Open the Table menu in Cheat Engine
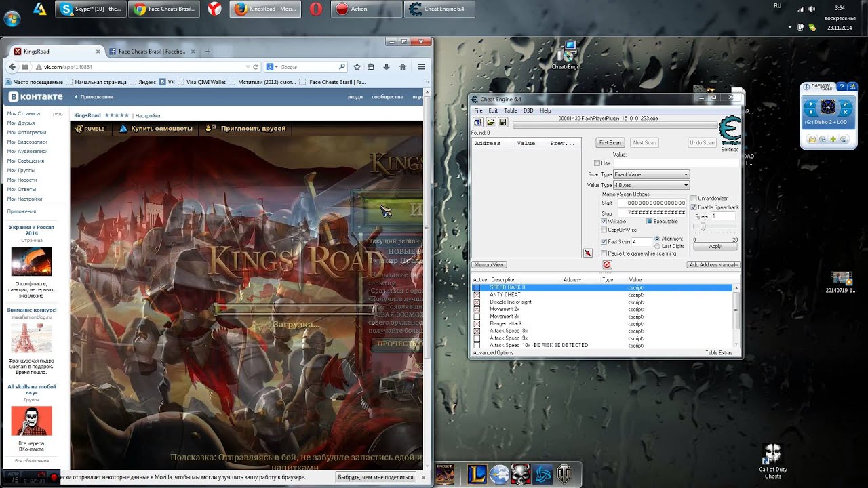868x488 pixels. [510, 110]
